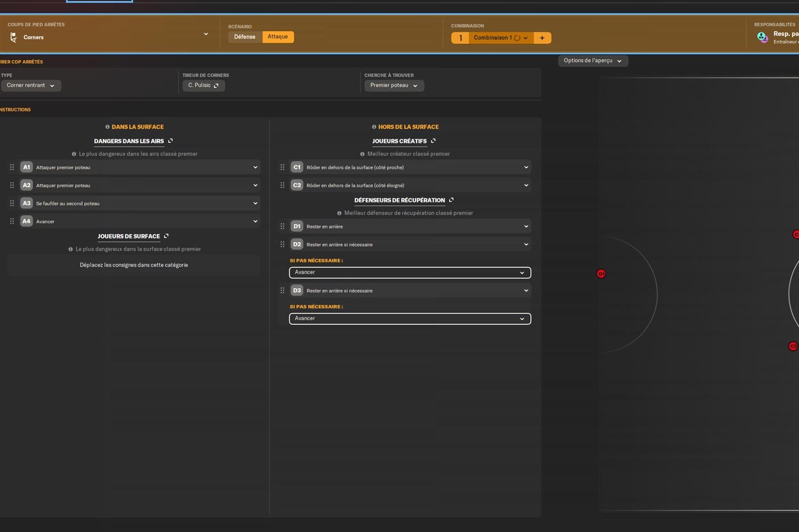Click the Dangers dans les airs heading
Screen dimensions: 799x532
point(129,141)
